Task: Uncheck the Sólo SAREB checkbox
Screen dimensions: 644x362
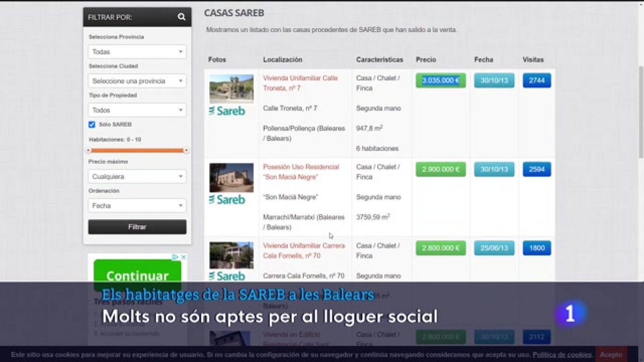Action: tap(92, 124)
